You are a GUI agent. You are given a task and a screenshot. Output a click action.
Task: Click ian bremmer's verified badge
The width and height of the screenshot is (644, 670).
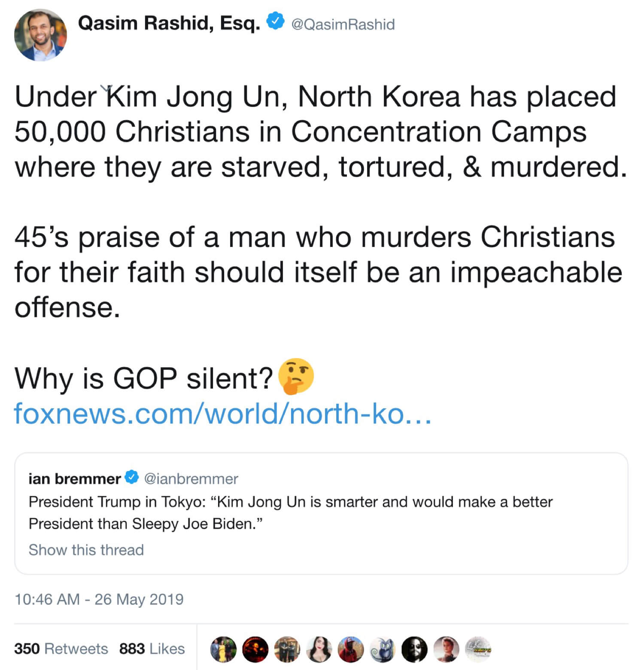click(x=132, y=478)
